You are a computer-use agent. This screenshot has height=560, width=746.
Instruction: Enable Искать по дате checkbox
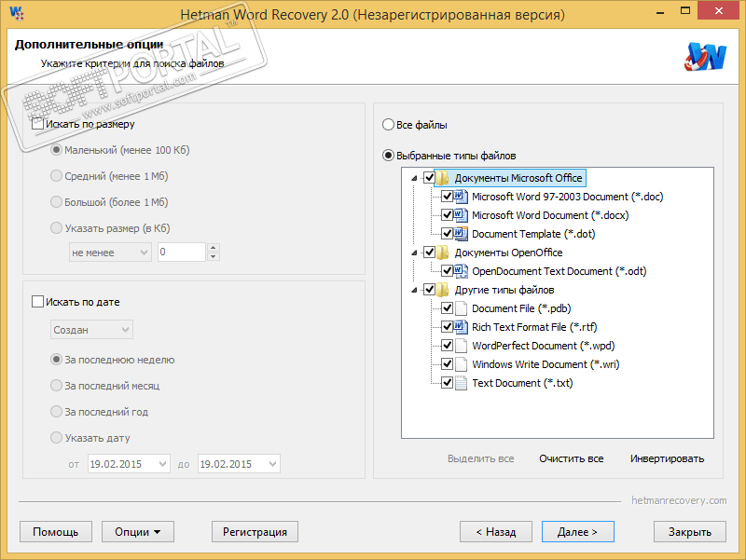pos(37,302)
